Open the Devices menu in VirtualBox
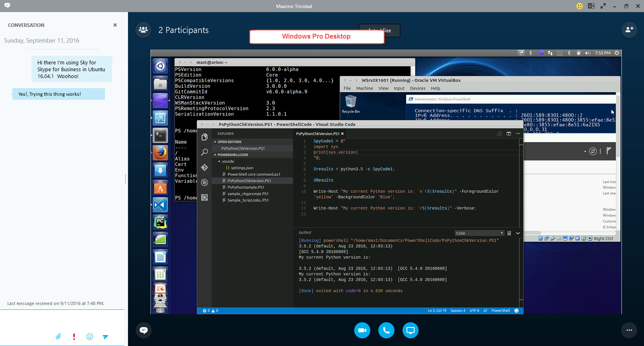The image size is (644, 346). [417, 89]
